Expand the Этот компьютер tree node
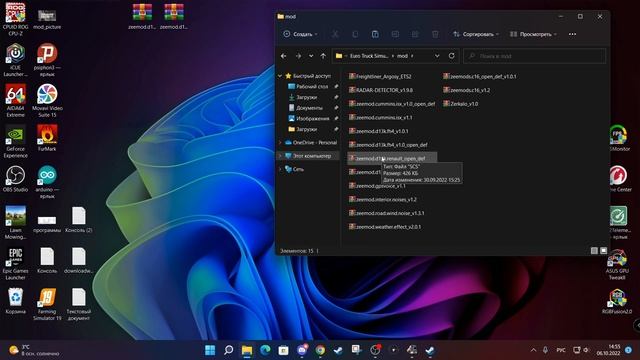 pyautogui.click(x=280, y=156)
